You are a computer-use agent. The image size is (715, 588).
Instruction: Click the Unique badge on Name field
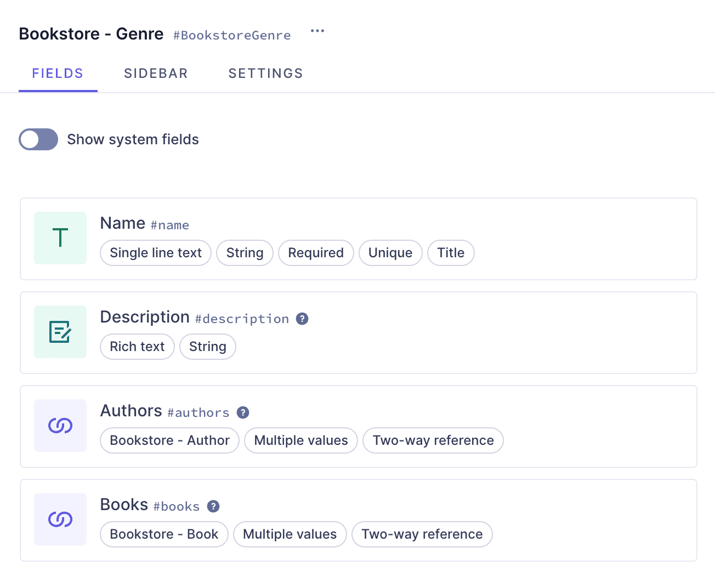point(390,253)
